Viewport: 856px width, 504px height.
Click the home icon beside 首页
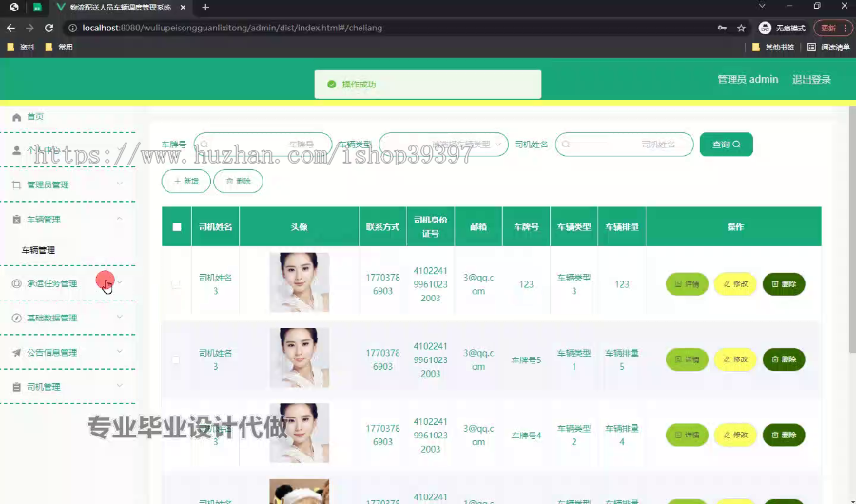(17, 117)
